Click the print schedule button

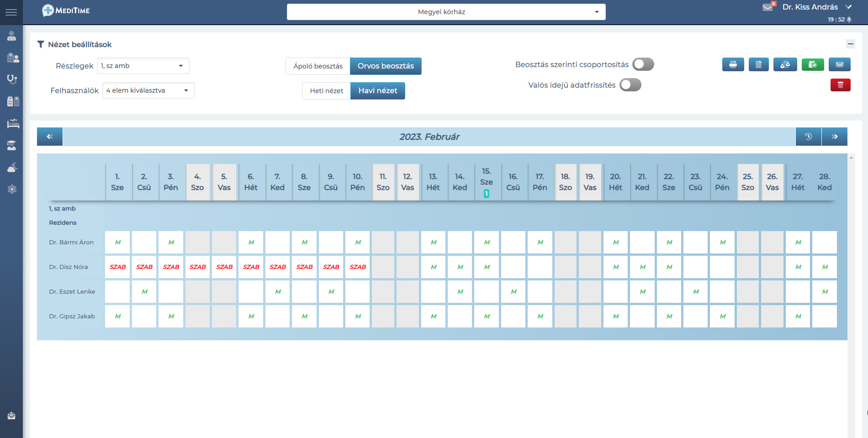(733, 64)
